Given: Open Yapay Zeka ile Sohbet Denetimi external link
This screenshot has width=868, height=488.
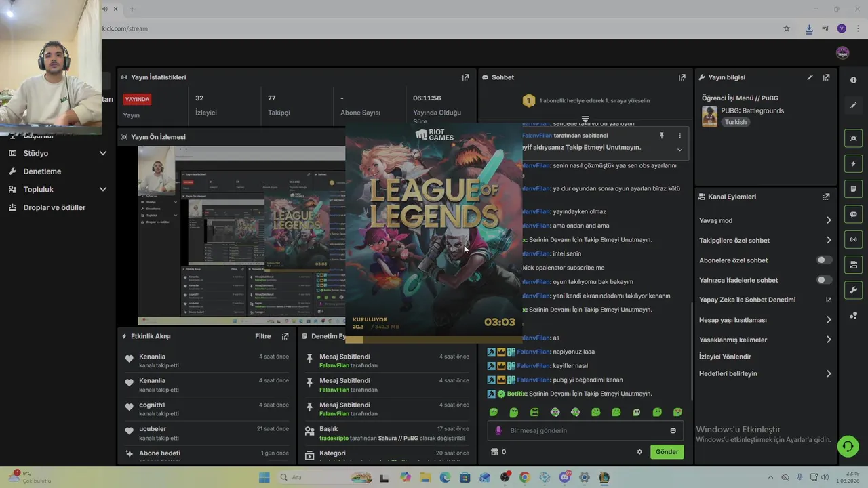Looking at the screenshot, I should [829, 300].
